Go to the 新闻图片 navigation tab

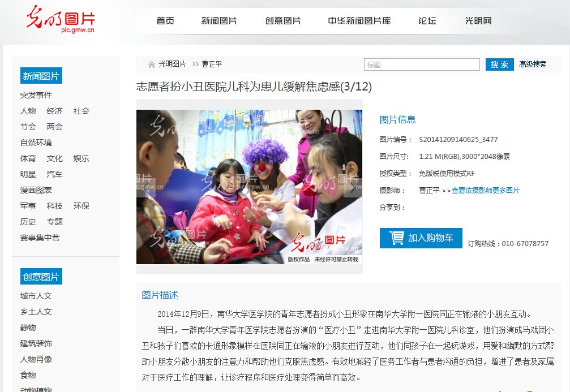click(219, 21)
